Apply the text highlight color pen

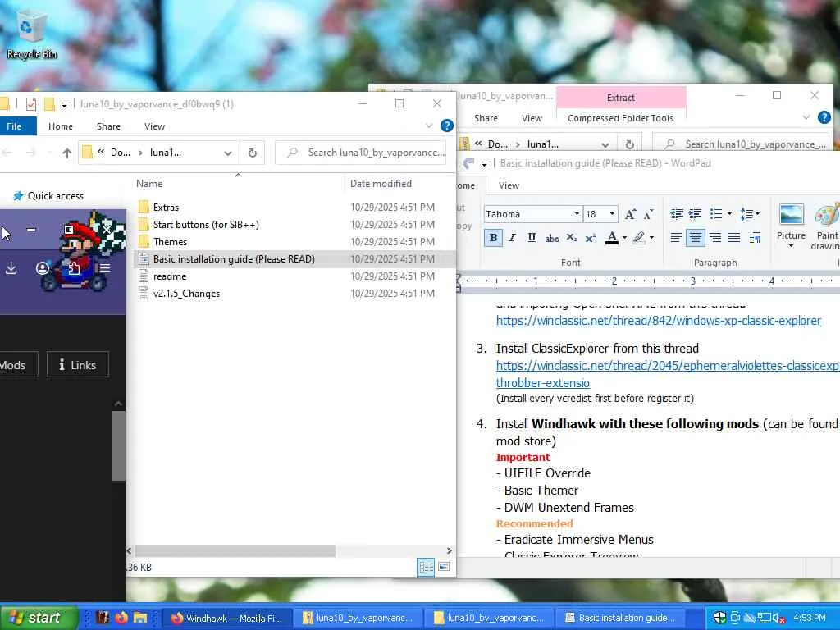point(638,238)
